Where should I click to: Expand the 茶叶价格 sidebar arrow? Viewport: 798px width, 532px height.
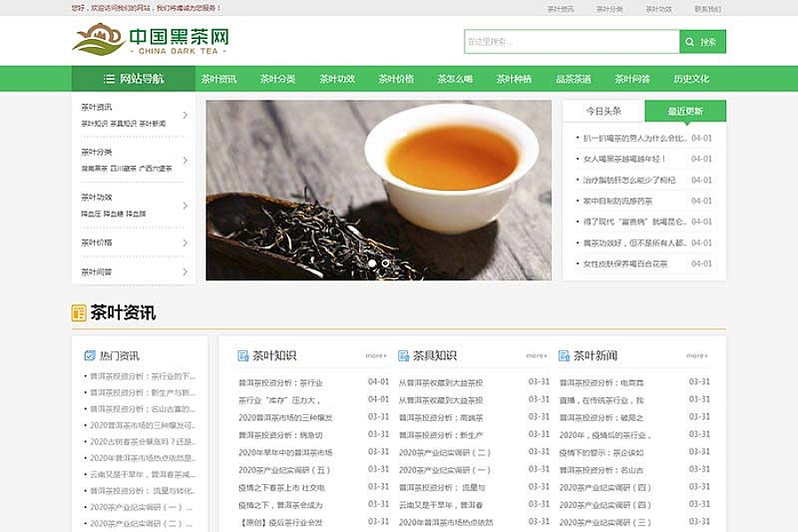185,243
